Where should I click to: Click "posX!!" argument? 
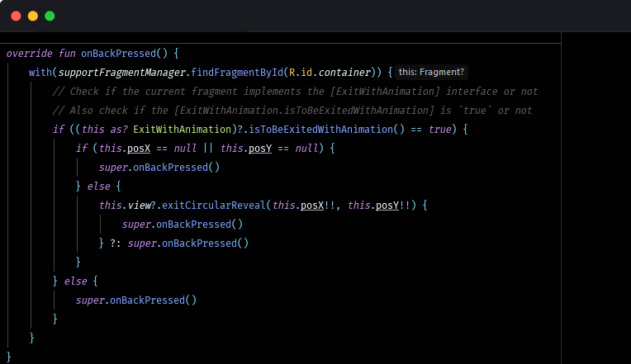pos(318,206)
